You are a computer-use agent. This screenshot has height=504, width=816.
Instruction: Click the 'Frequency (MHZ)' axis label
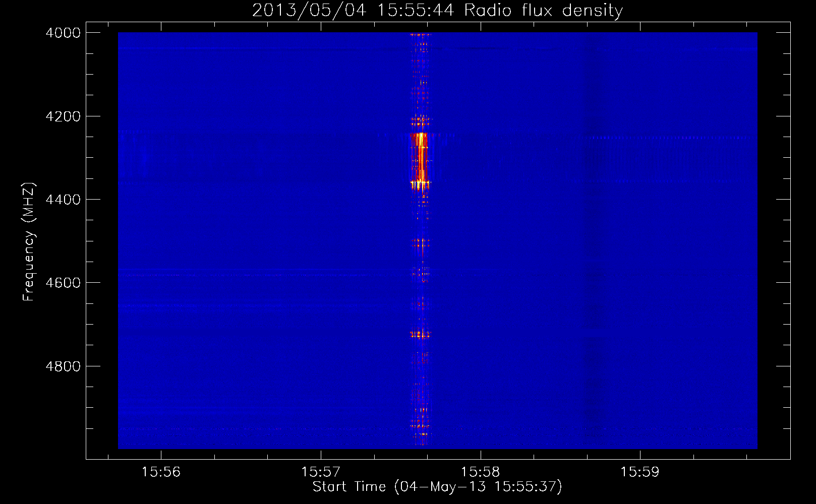(x=29, y=242)
